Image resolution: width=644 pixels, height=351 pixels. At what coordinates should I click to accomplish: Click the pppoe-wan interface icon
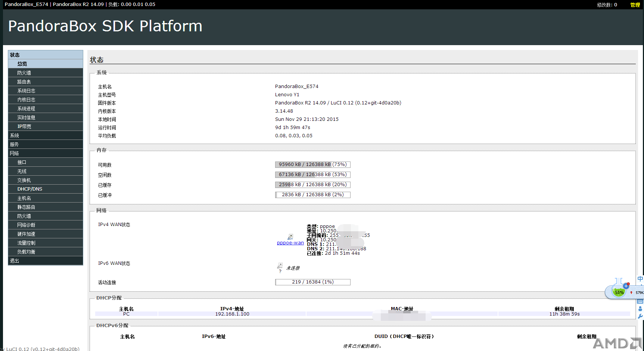(290, 237)
